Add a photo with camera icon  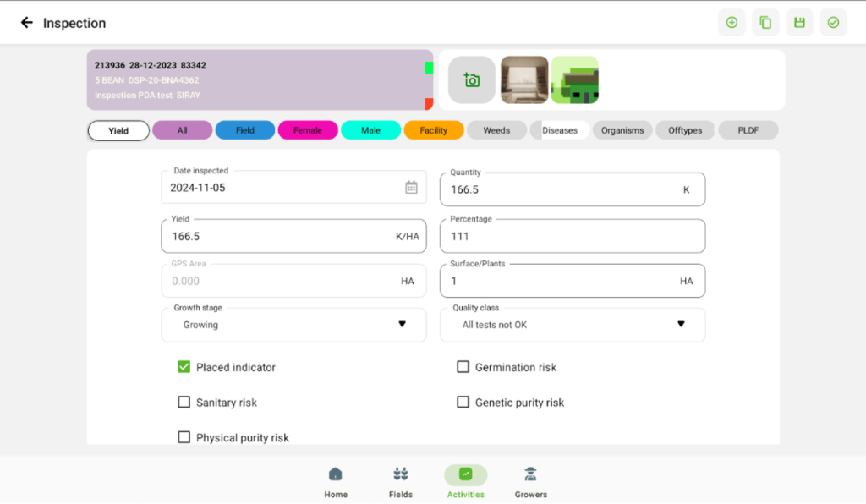pos(472,80)
